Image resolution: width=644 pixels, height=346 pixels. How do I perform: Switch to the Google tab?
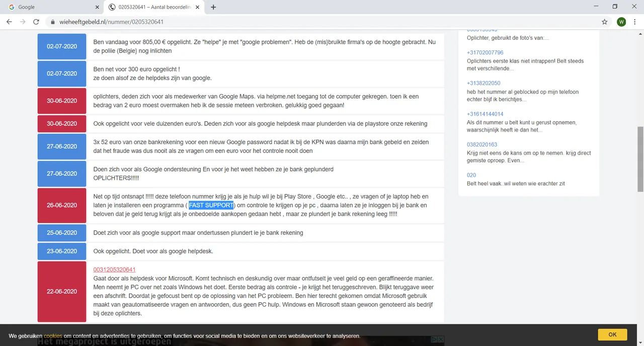coord(53,7)
